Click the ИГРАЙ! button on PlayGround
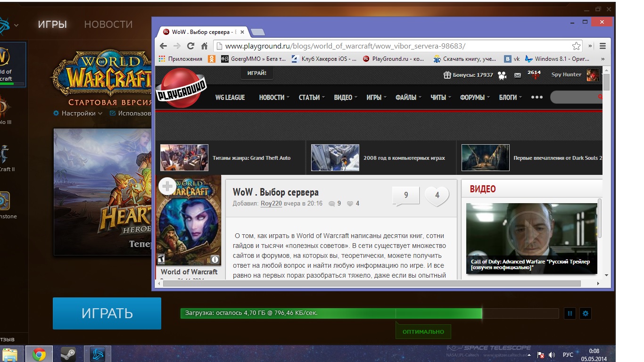The image size is (644, 362). point(256,73)
